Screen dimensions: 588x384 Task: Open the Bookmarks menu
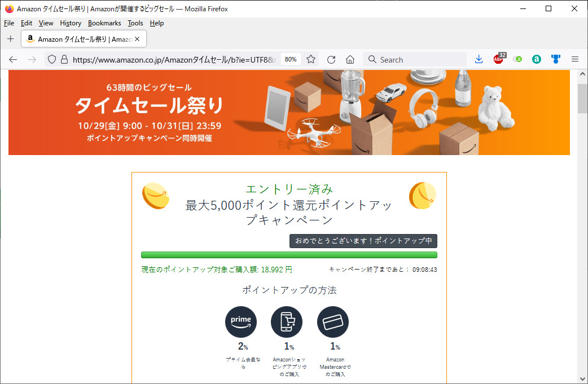pos(104,23)
